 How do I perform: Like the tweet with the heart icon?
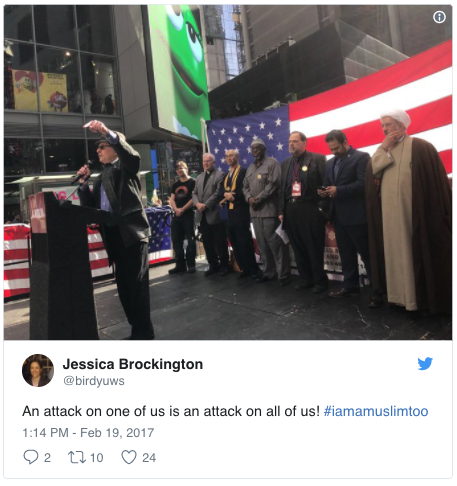(x=129, y=457)
